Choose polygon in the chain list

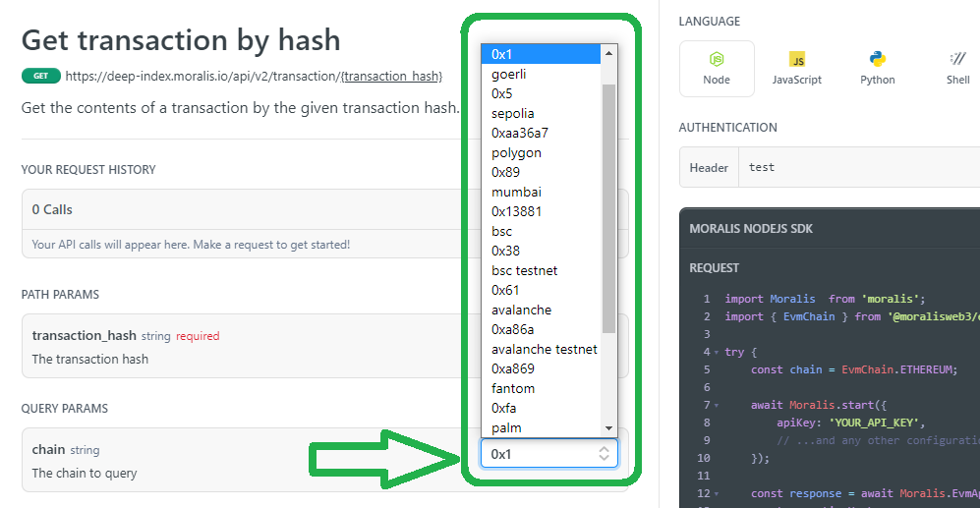[x=541, y=152]
